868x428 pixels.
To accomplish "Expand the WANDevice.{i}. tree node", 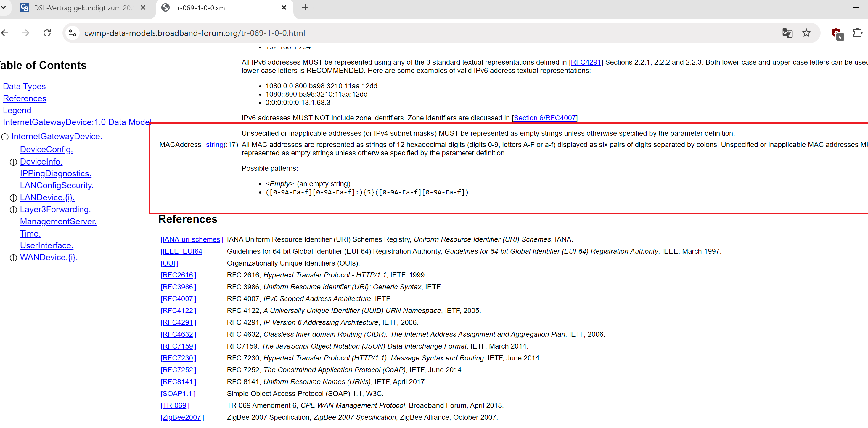I will [x=14, y=258].
